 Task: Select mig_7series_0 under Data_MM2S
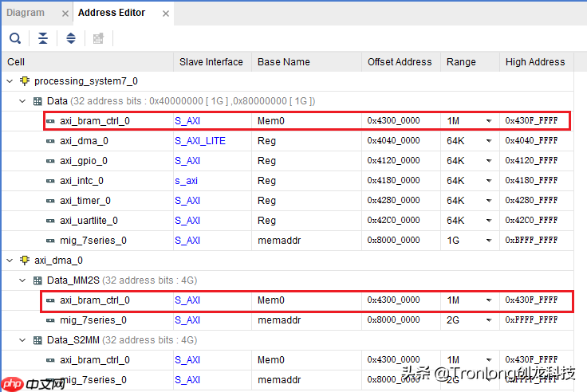coord(287,320)
